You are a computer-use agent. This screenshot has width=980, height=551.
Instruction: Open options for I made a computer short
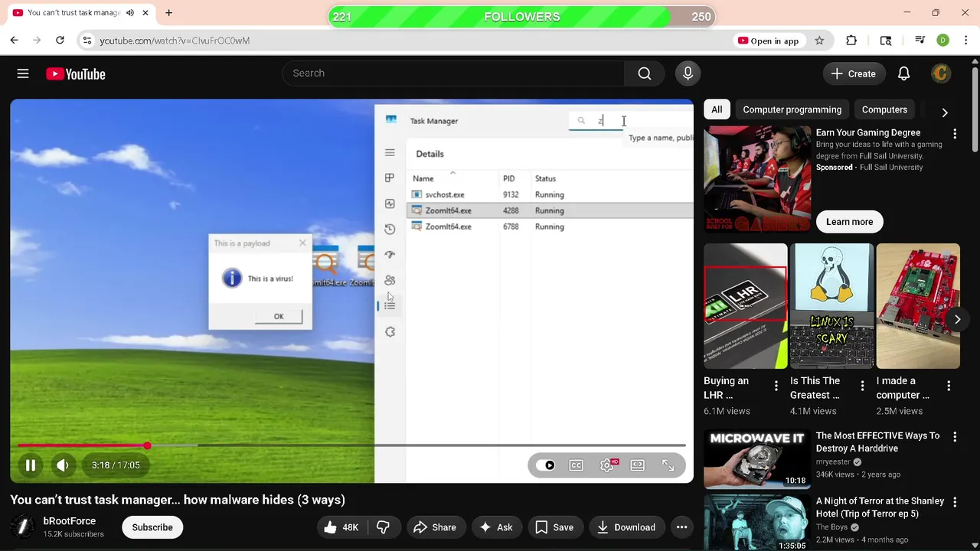949,386
